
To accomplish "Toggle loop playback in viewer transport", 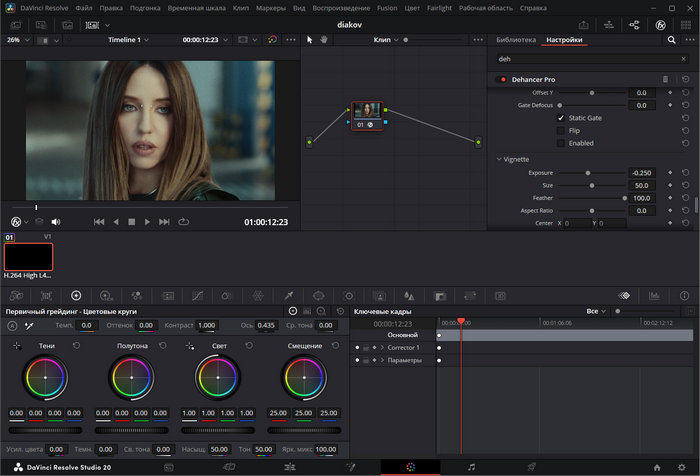I will coord(183,222).
